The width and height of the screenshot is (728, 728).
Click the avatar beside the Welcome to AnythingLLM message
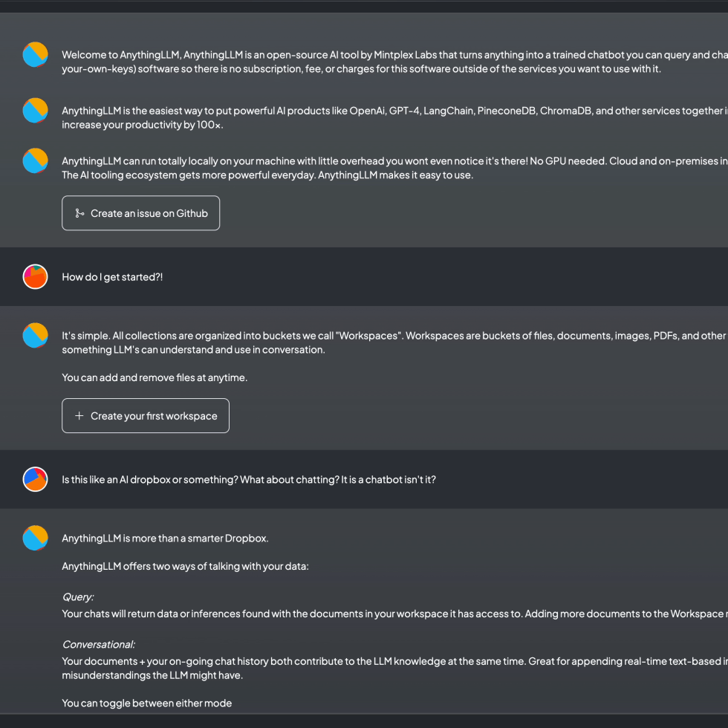pos(35,54)
